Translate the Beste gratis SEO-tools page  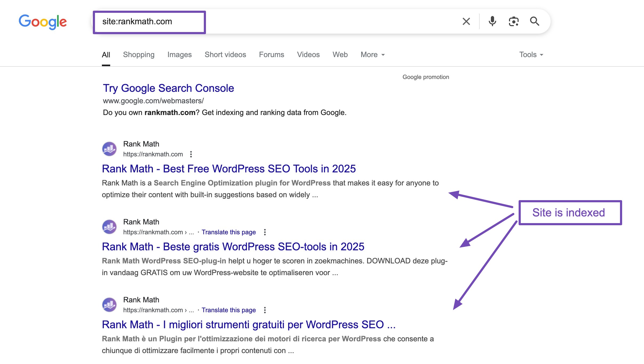[x=229, y=232]
